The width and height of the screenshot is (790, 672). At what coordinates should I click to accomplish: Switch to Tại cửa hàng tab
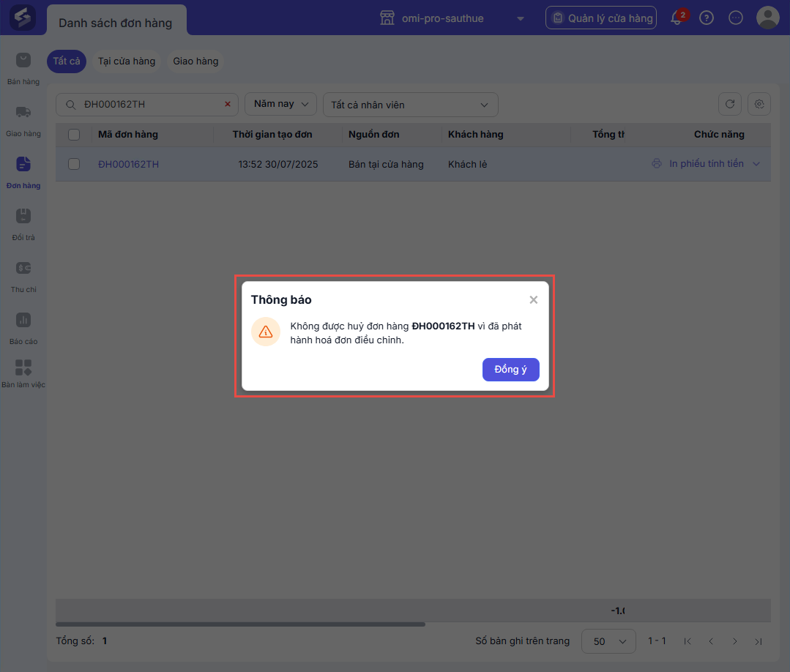click(127, 61)
